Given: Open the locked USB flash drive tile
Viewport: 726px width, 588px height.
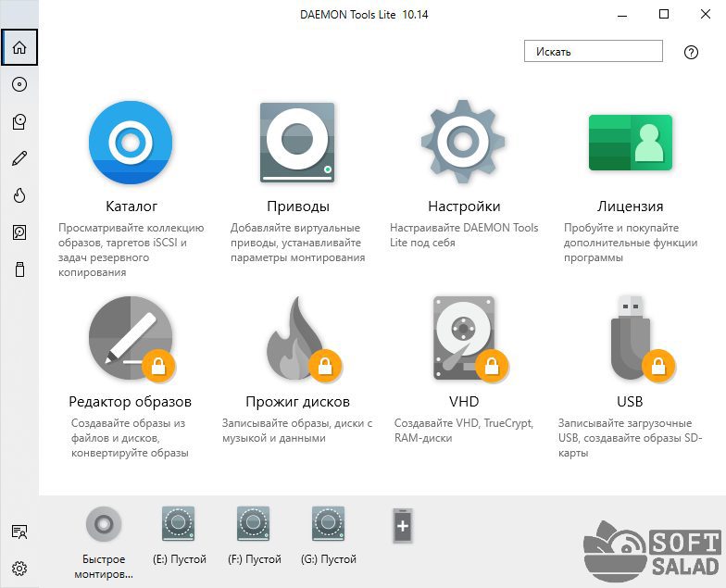Looking at the screenshot, I should coord(641,339).
